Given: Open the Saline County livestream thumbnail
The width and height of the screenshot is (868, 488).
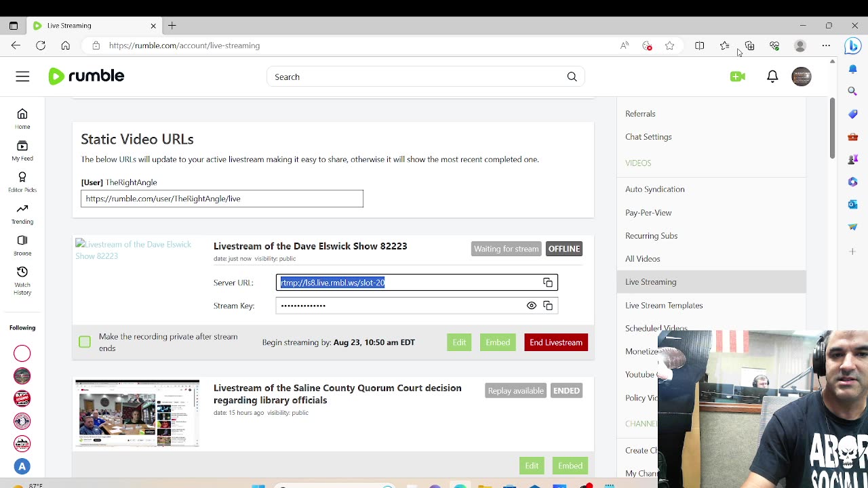Looking at the screenshot, I should point(138,413).
